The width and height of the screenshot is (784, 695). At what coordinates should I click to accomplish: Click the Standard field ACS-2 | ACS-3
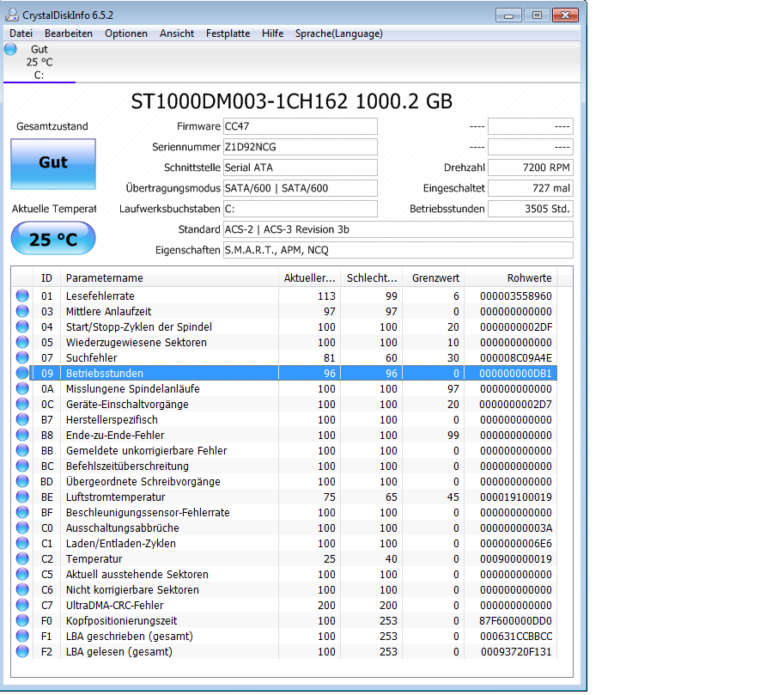tap(398, 229)
